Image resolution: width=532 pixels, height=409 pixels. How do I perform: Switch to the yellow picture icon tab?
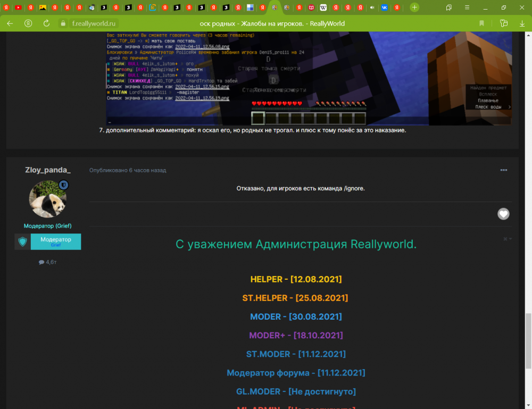[43, 7]
